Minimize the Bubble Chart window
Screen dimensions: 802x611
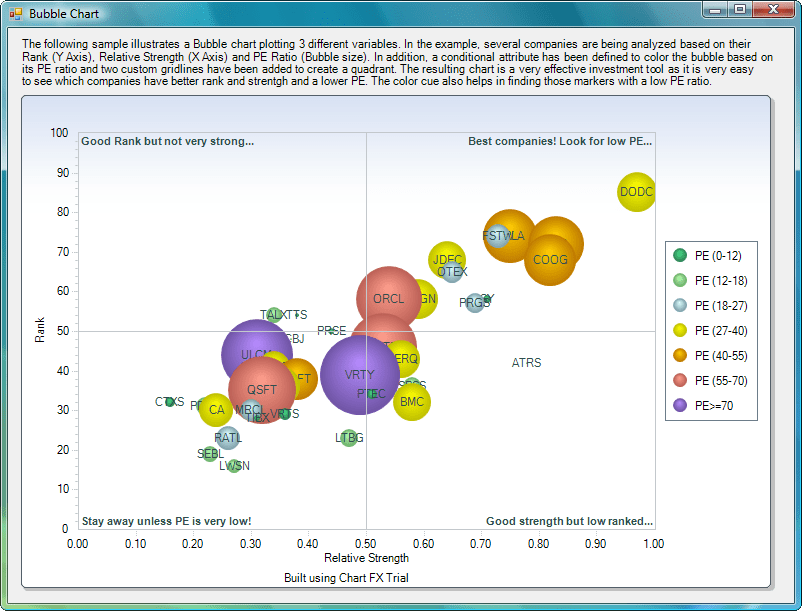715,10
